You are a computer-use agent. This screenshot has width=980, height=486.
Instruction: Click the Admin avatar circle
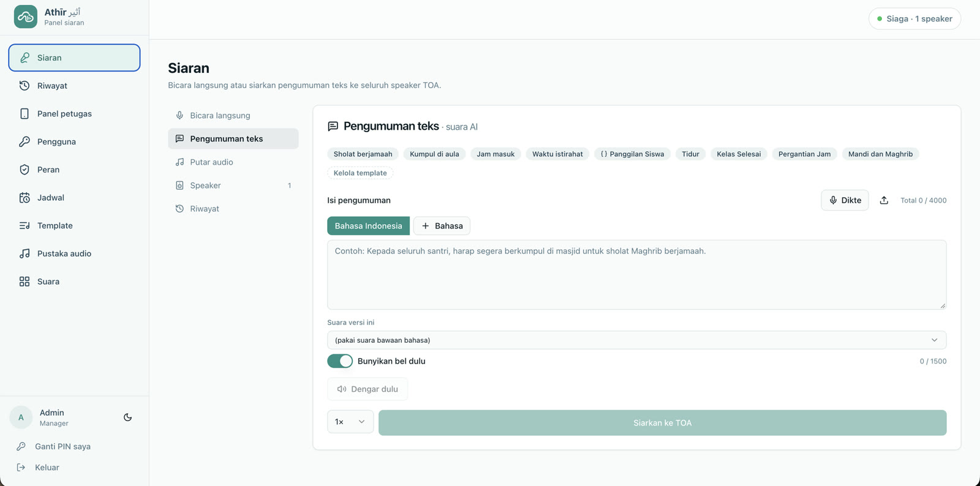[x=21, y=417]
